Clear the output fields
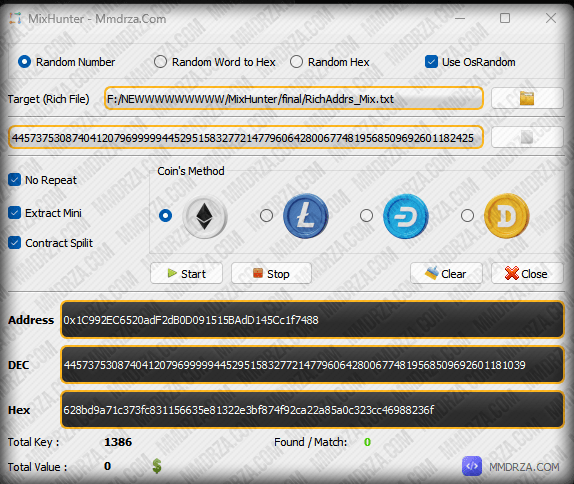Screen dimensions: 574x484 point(446,273)
